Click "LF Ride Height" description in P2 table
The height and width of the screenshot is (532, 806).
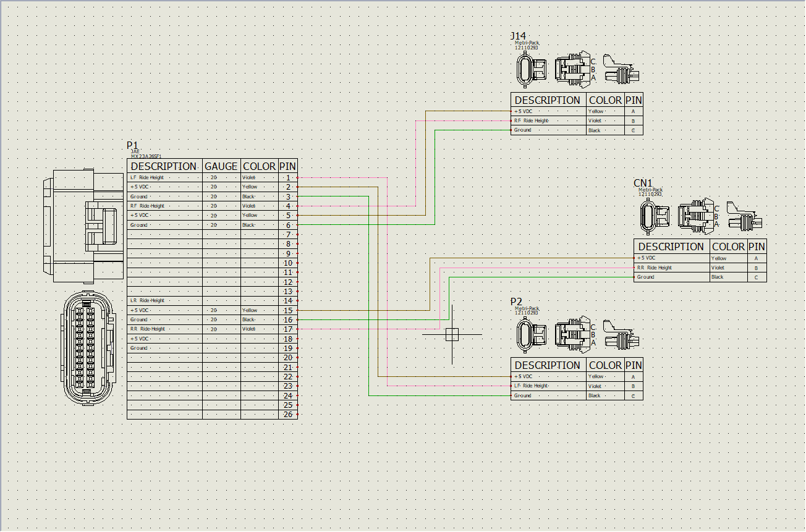pyautogui.click(x=532, y=386)
